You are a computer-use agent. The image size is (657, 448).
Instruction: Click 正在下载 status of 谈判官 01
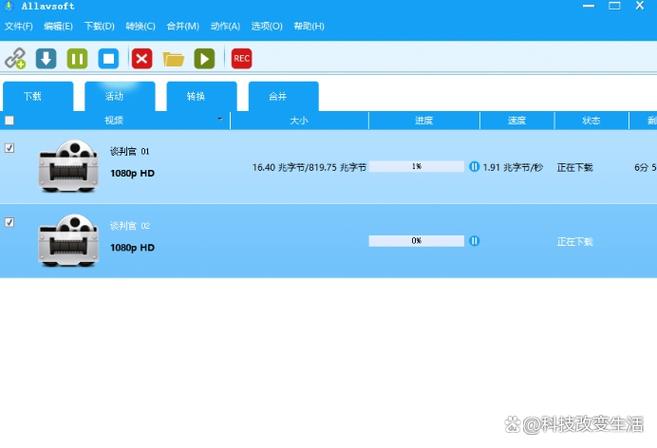click(574, 167)
